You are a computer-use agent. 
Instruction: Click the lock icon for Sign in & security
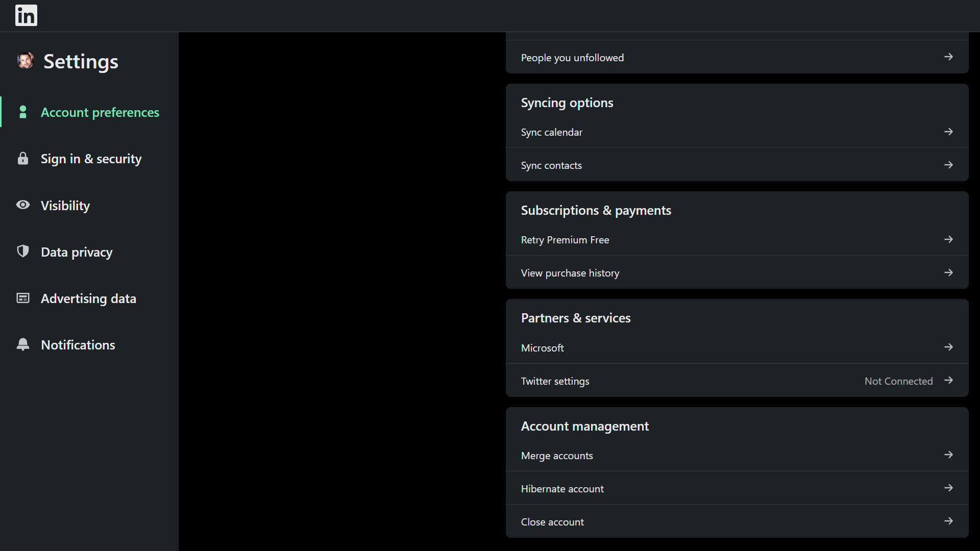(22, 159)
